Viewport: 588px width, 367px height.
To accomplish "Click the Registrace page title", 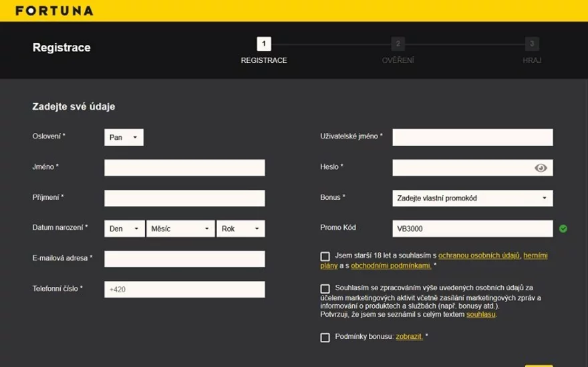I will click(x=61, y=47).
